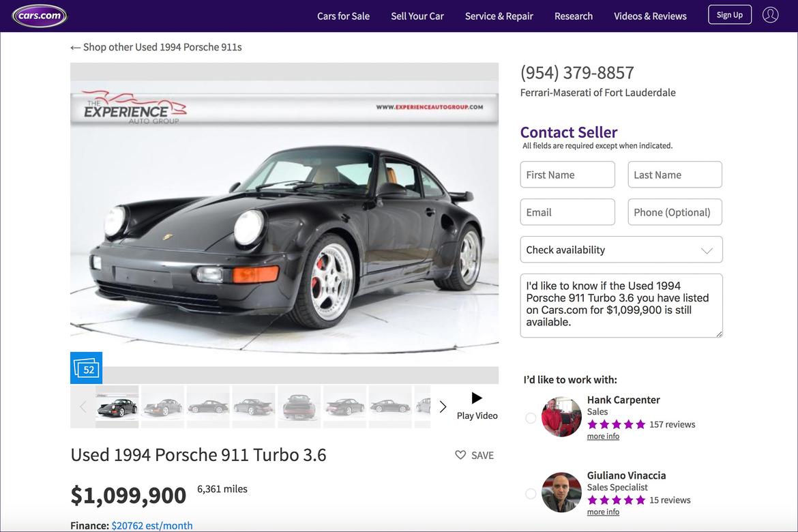The height and width of the screenshot is (532, 798).
Task: Click phone number (954) 379-8857
Action: point(577,73)
